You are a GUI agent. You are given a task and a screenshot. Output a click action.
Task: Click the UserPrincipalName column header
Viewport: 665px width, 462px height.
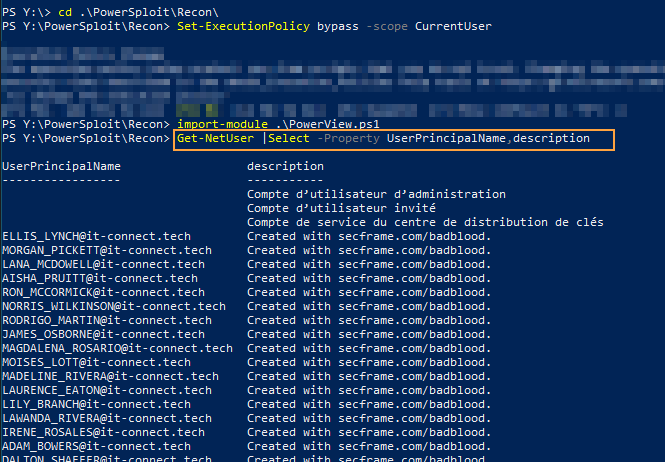click(x=61, y=166)
